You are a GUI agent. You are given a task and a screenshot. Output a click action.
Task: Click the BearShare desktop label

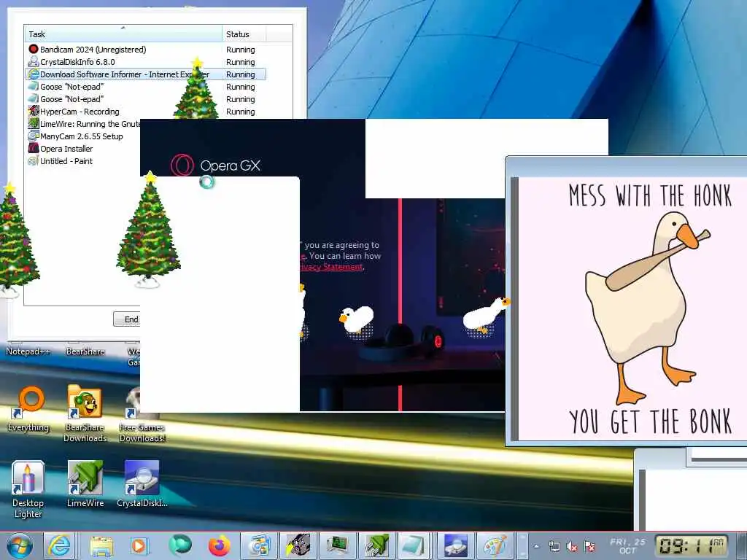point(85,351)
